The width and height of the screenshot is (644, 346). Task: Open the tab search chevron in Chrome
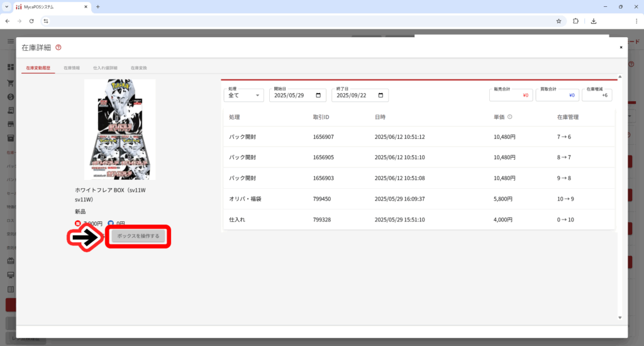tap(6, 6)
